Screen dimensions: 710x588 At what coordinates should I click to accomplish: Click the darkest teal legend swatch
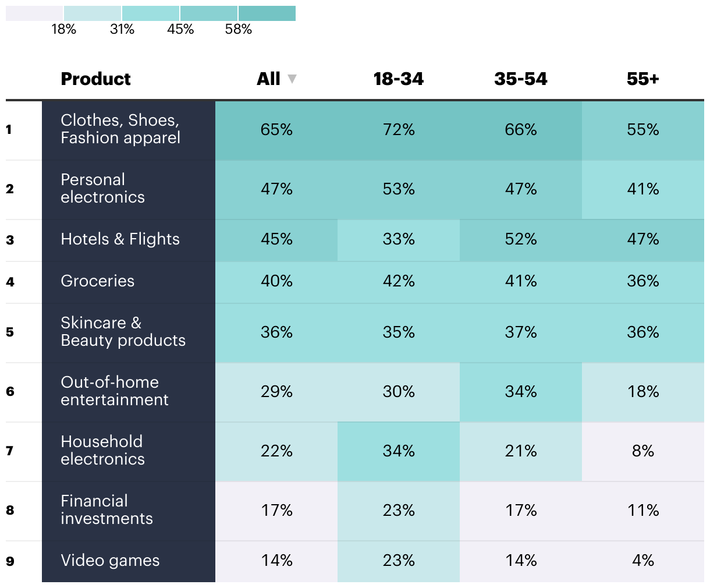click(x=267, y=13)
